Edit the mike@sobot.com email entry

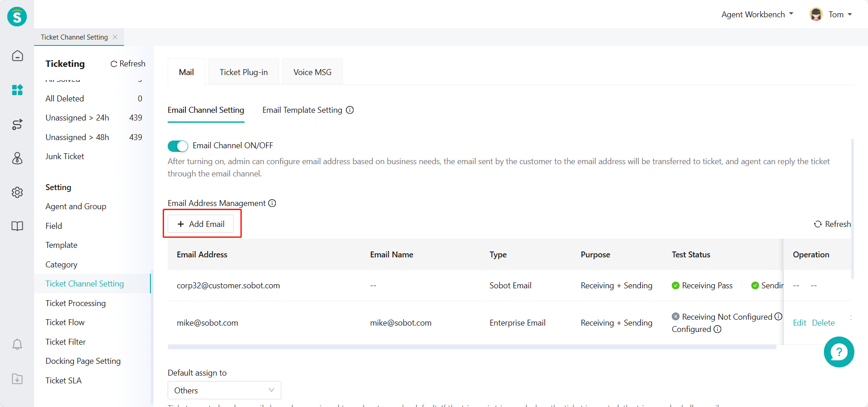click(x=799, y=323)
